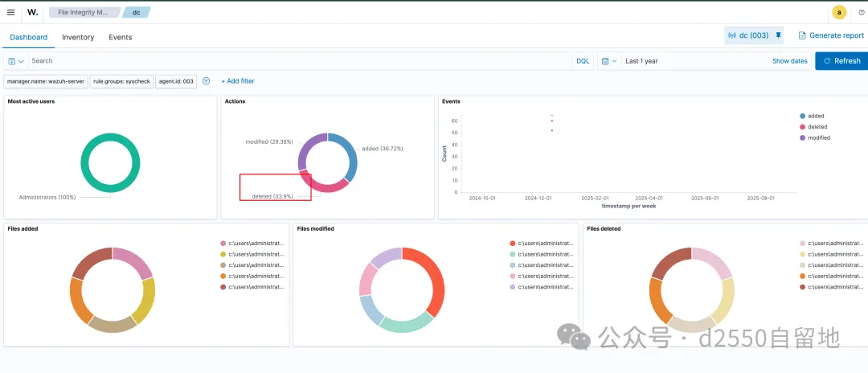Click the help icon in top-right corner
The height and width of the screenshot is (373, 868).
(x=862, y=12)
